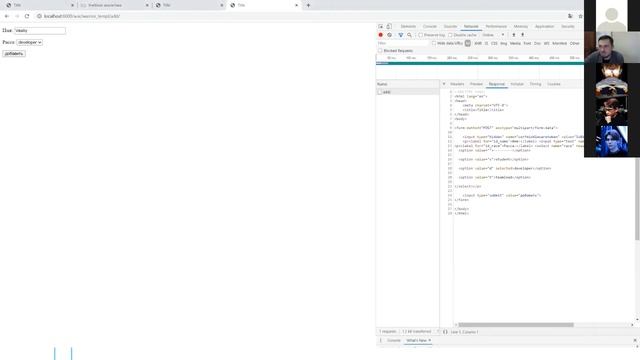This screenshot has height=360, width=640.
Task: Click the site info icon before localhost URL
Action: [39, 16]
